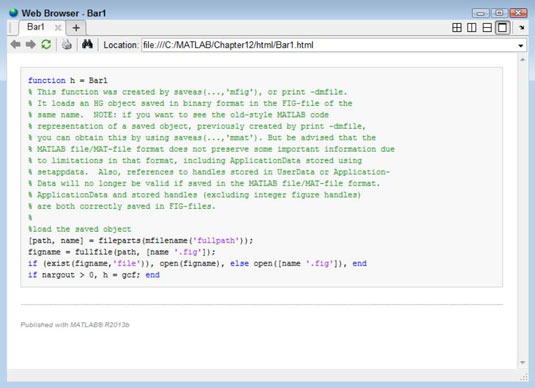The image size is (535, 388).
Task: Click 'if nargout > 0' code line
Action: (x=94, y=275)
